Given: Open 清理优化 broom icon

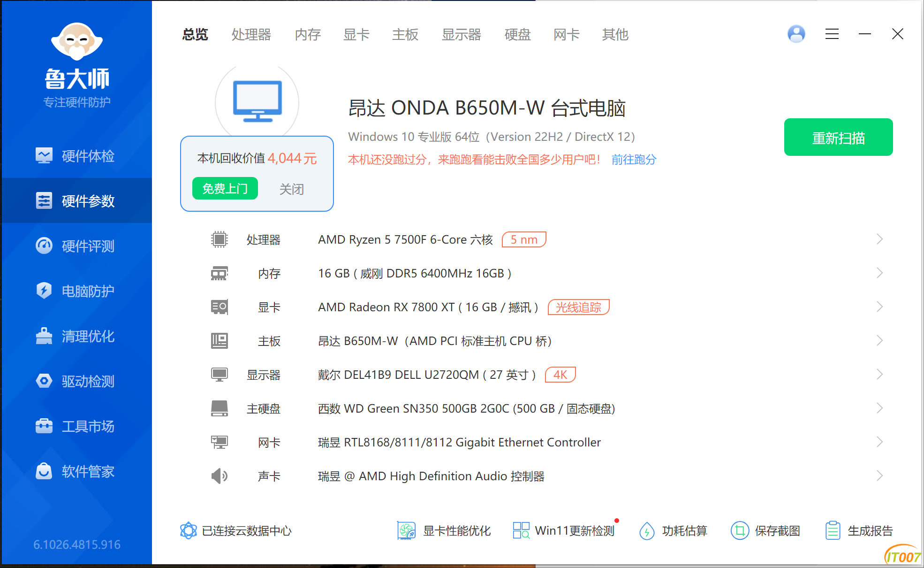Looking at the screenshot, I should pos(44,336).
